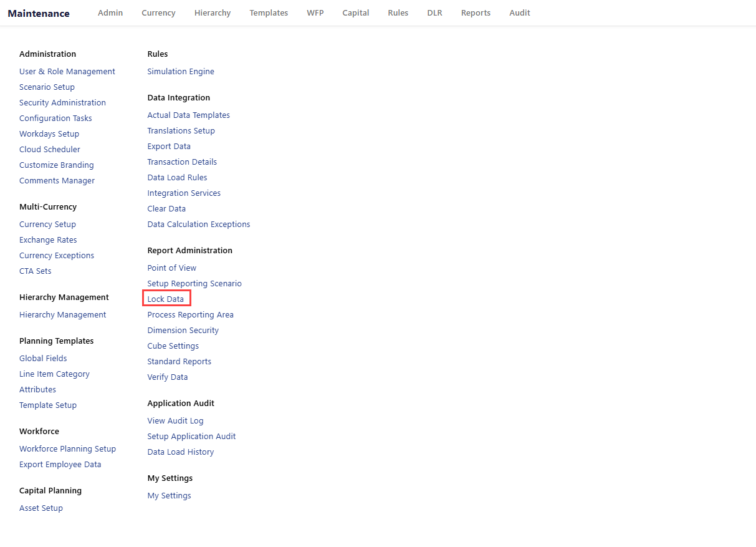Open Cloud Scheduler page

pyautogui.click(x=50, y=150)
